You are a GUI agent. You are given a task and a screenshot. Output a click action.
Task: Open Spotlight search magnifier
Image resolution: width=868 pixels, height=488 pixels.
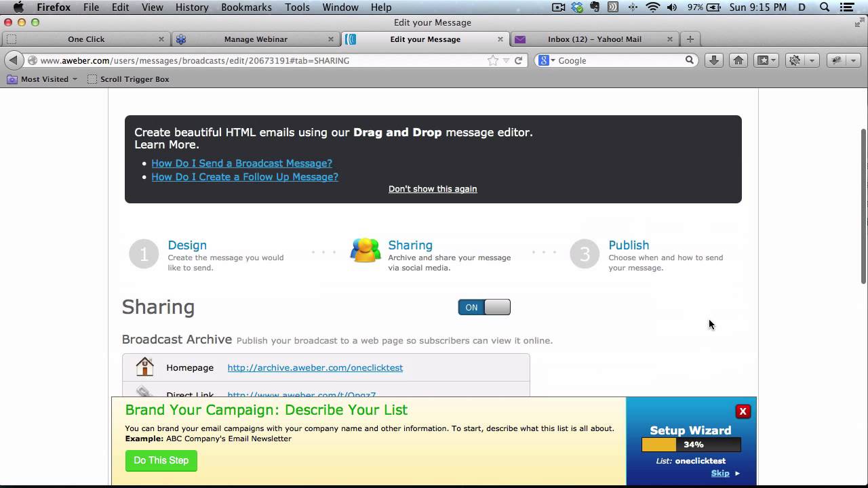click(x=825, y=7)
